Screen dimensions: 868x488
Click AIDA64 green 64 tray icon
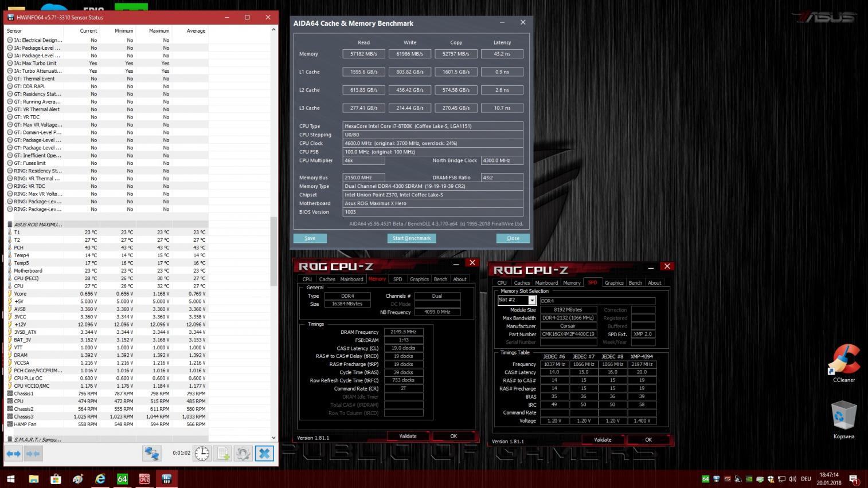click(x=706, y=479)
